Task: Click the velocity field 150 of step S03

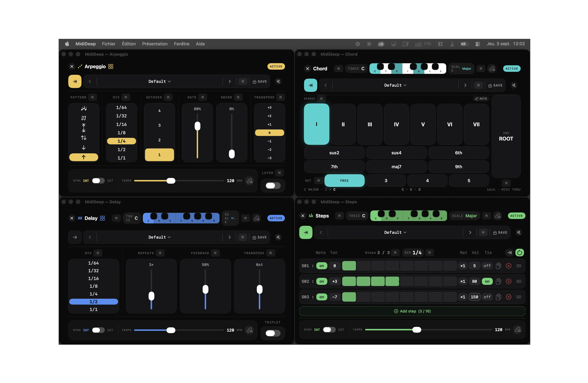Action: click(474, 297)
